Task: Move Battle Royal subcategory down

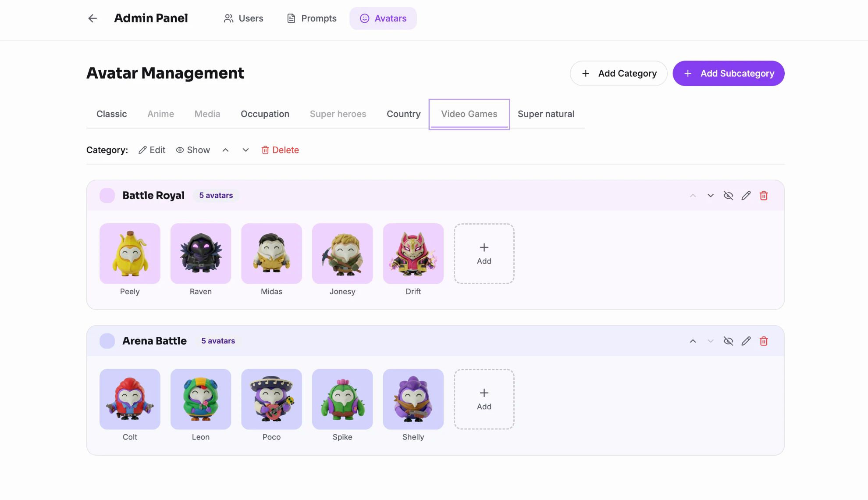Action: click(711, 196)
